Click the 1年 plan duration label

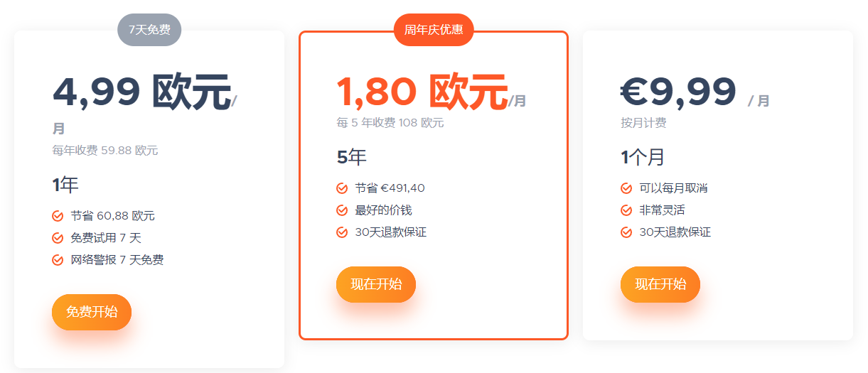[x=65, y=185]
